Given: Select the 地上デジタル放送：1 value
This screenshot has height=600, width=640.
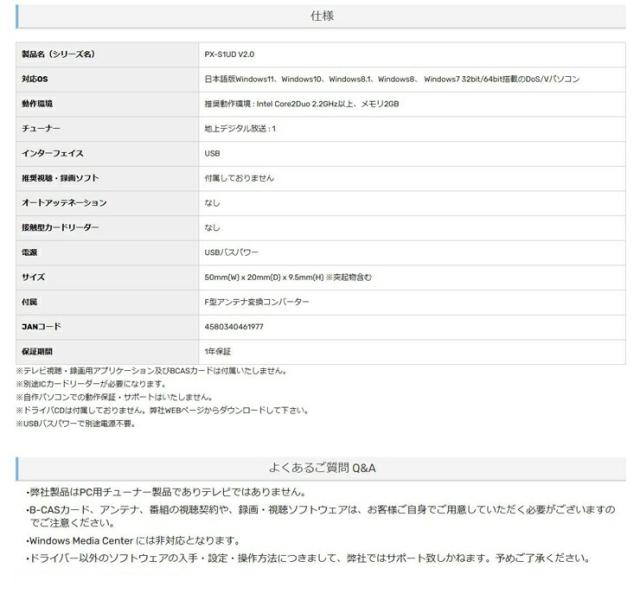Looking at the screenshot, I should click(x=239, y=129).
